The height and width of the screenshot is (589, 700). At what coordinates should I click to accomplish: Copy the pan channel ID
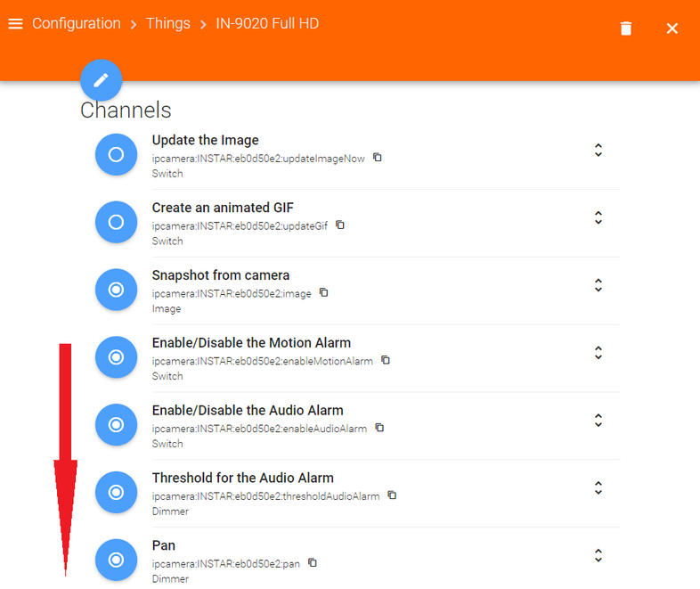313,563
